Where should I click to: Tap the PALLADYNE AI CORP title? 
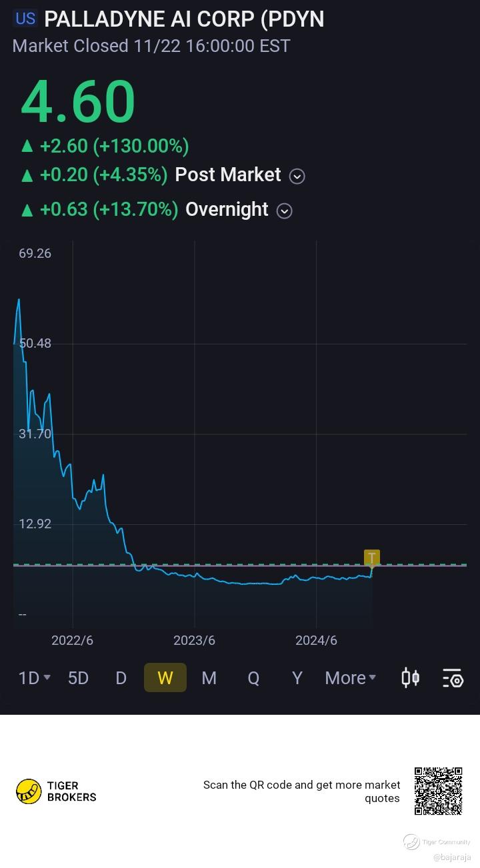pos(184,19)
